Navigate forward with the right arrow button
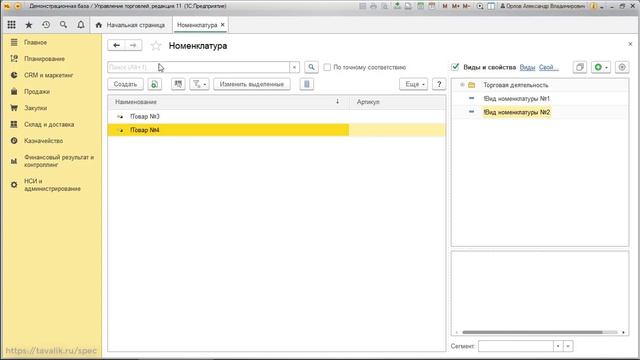Screen dimensions: 640x360 (x=133, y=45)
